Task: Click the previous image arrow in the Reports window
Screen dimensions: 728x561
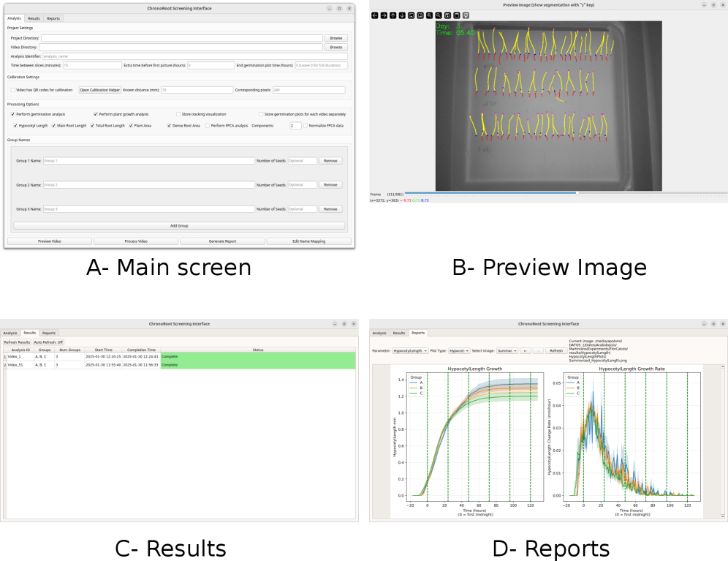Action: (525, 351)
